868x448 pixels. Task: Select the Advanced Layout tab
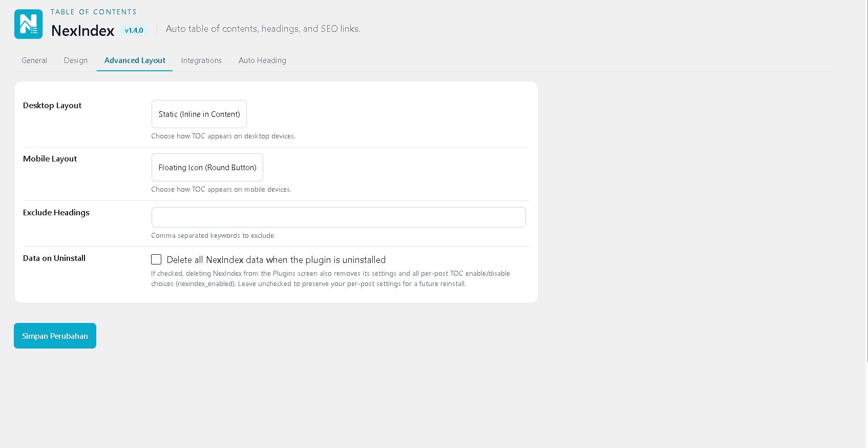pyautogui.click(x=135, y=60)
